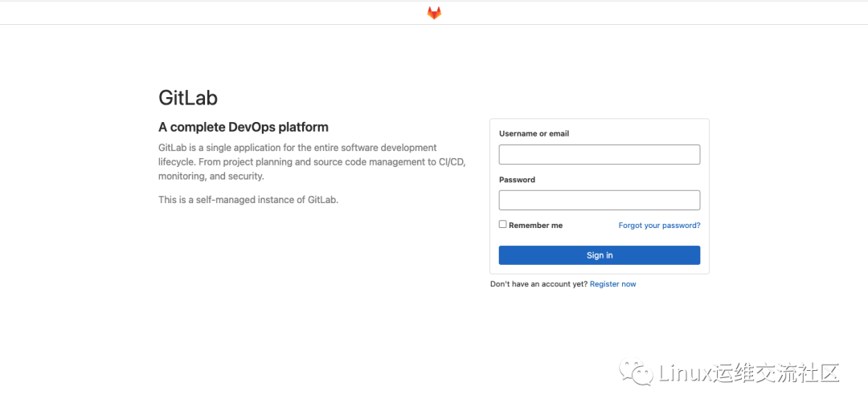Focus the Password input field
This screenshot has height=411, width=868.
(599, 200)
